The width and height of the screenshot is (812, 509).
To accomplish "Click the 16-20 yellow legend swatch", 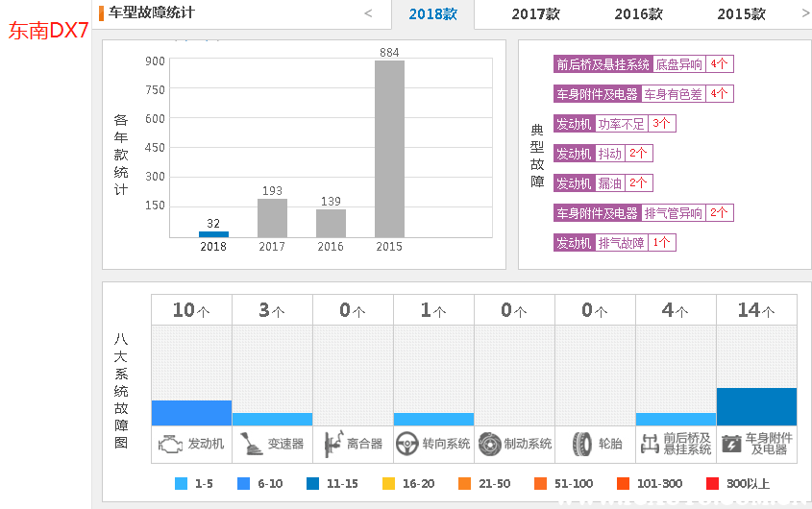I will pos(388,484).
